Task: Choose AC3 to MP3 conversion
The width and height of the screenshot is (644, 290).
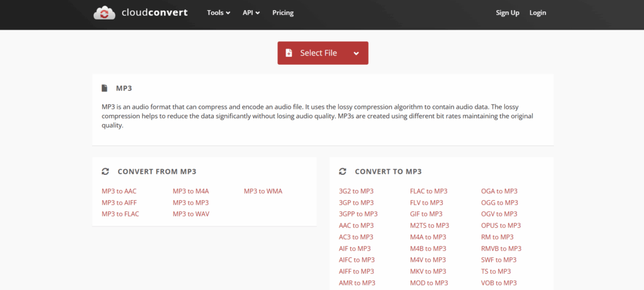Action: [x=356, y=237]
